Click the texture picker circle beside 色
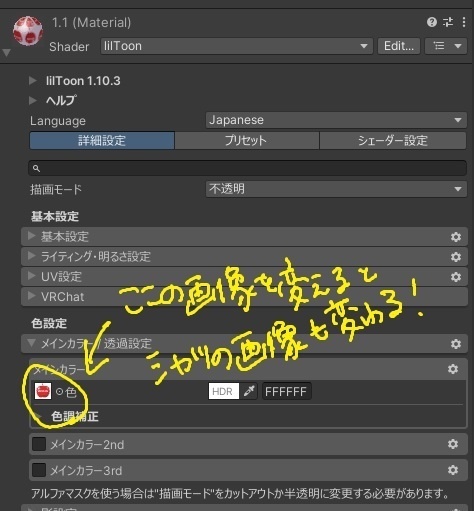Screen dimensions: 474x511 tap(59, 392)
